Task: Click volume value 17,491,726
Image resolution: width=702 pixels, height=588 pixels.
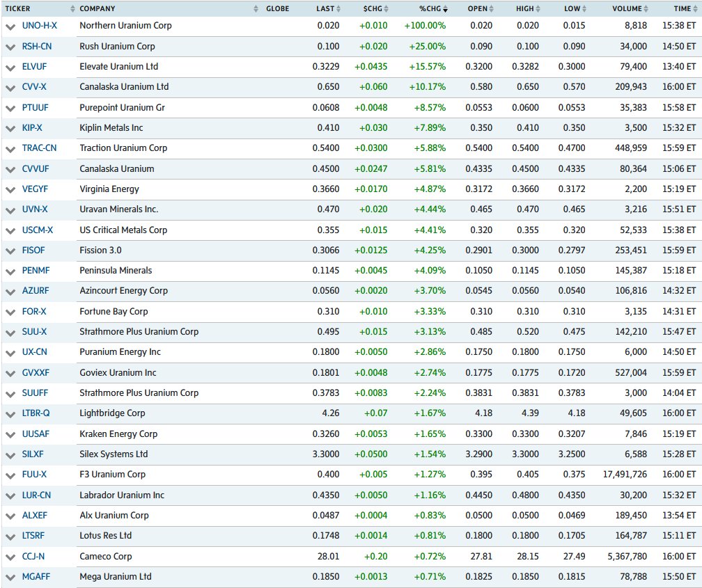Action: [625, 475]
